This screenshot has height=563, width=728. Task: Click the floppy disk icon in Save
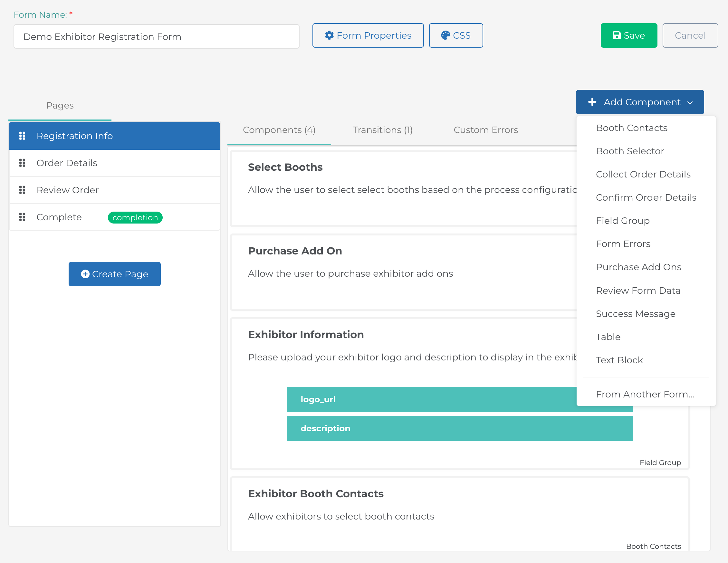click(x=617, y=35)
